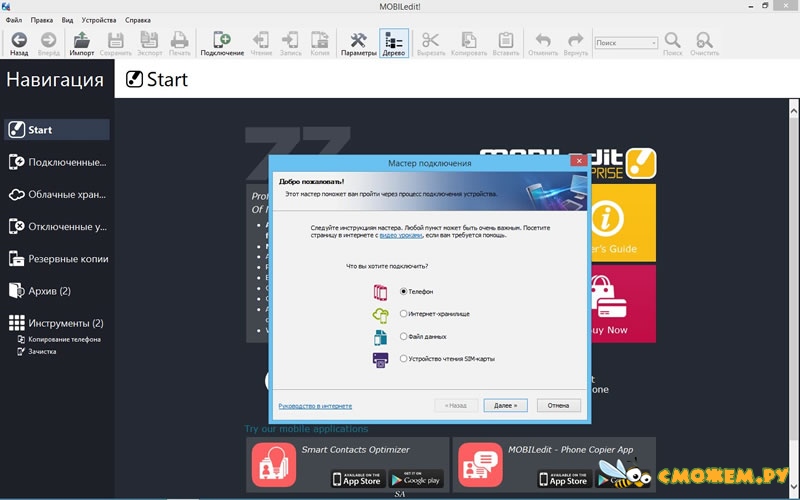Image resolution: width=800 pixels, height=500 pixels.
Task: Open Подключенные... in navigation
Action: [x=57, y=162]
